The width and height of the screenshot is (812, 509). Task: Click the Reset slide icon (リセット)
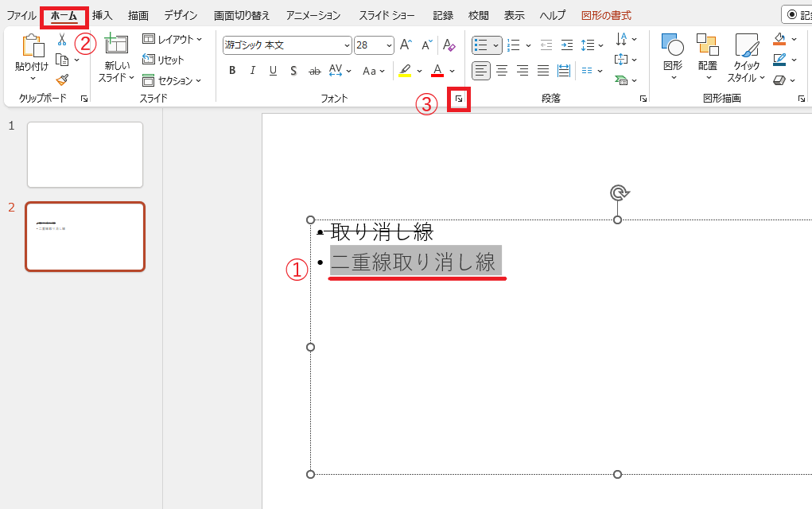(164, 60)
